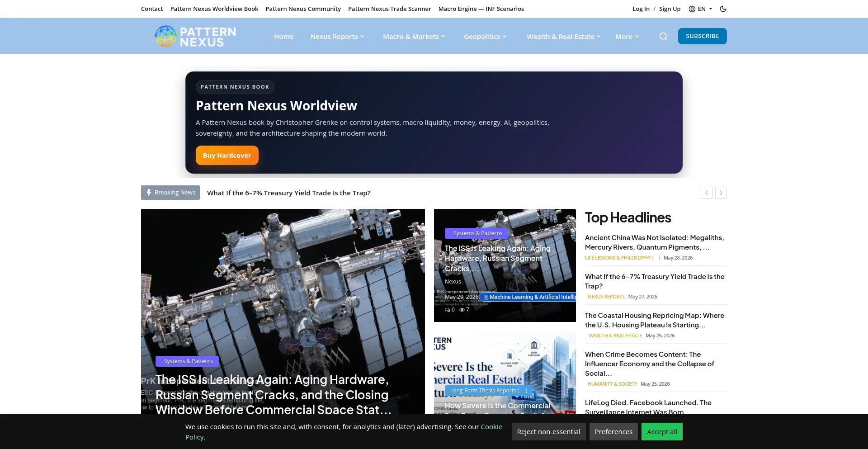The width and height of the screenshot is (868, 449).
Task: Show next breaking news item
Action: [721, 193]
